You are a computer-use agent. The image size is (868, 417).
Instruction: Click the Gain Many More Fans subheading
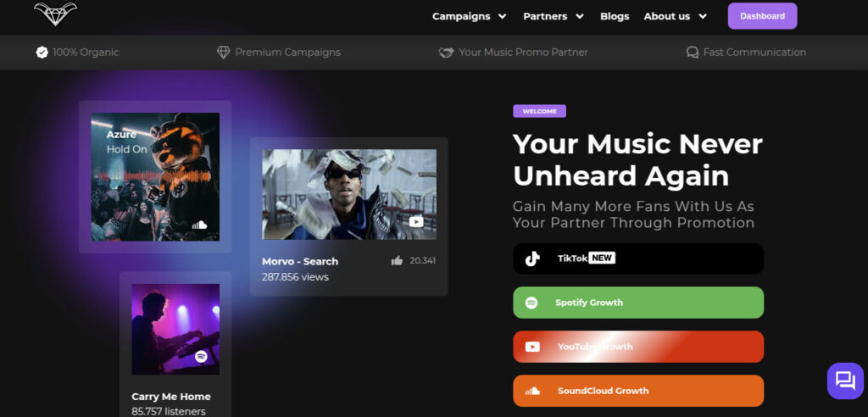[x=633, y=215]
